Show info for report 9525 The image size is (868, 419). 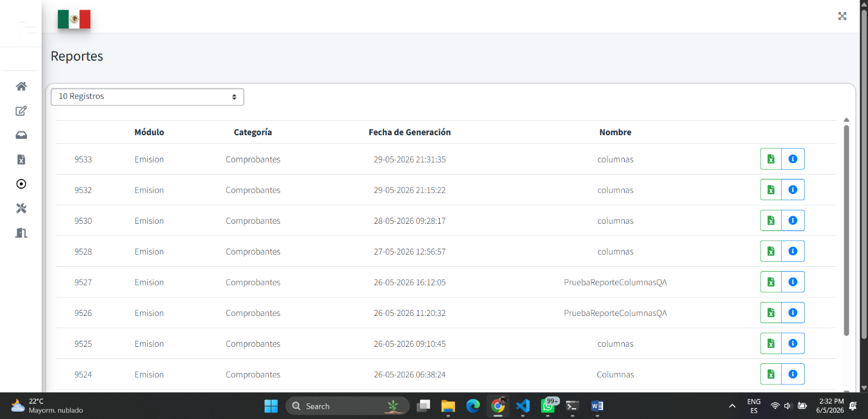(793, 343)
